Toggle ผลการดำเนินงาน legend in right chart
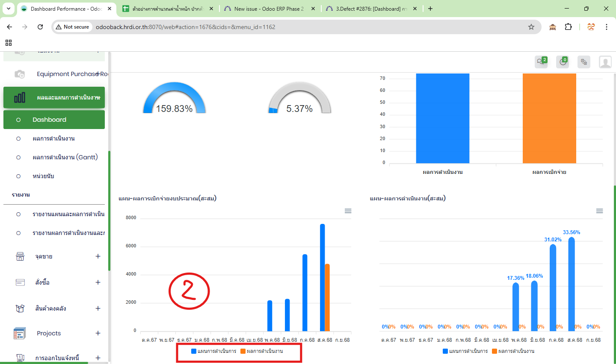This screenshot has height=364, width=616. click(x=513, y=351)
